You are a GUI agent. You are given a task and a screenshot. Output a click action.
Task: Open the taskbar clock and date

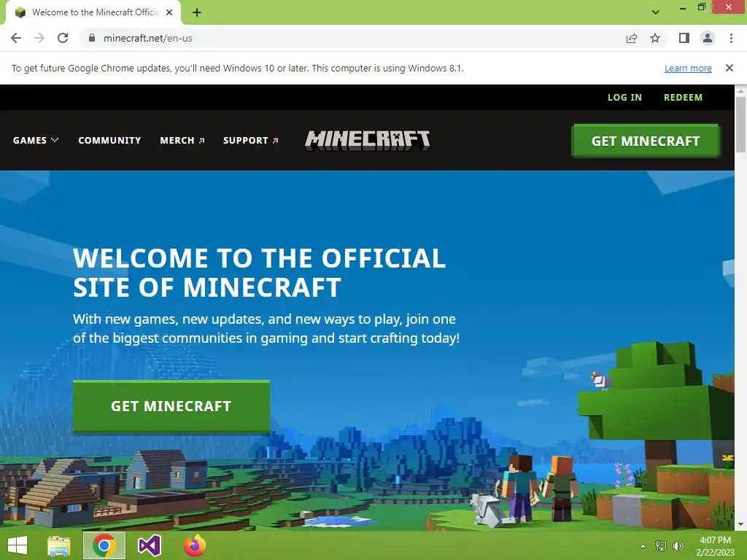pyautogui.click(x=715, y=546)
